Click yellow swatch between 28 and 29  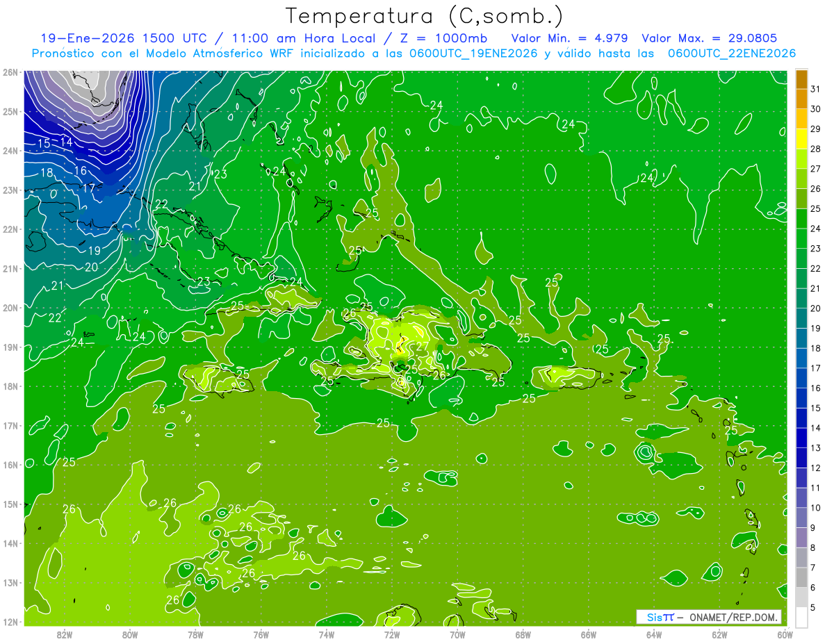801,139
